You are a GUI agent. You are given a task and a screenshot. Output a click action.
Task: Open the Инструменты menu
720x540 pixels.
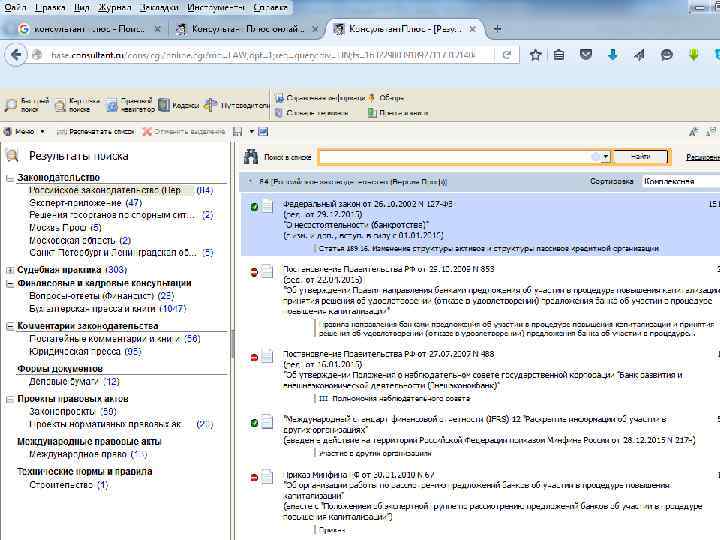coord(216,8)
